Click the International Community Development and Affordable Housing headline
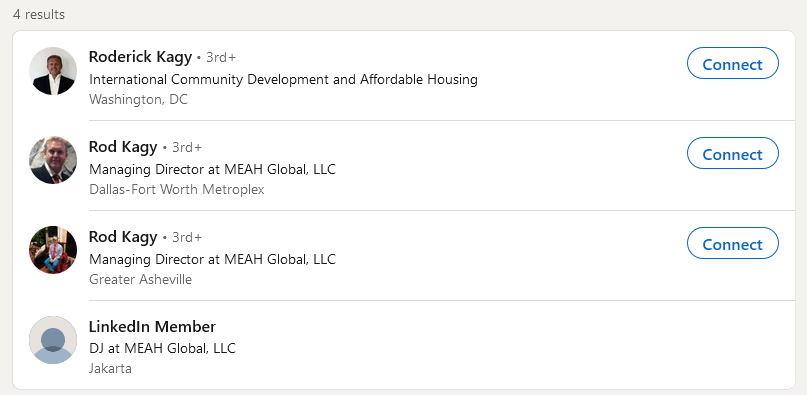The height and width of the screenshot is (395, 807). [x=283, y=80]
